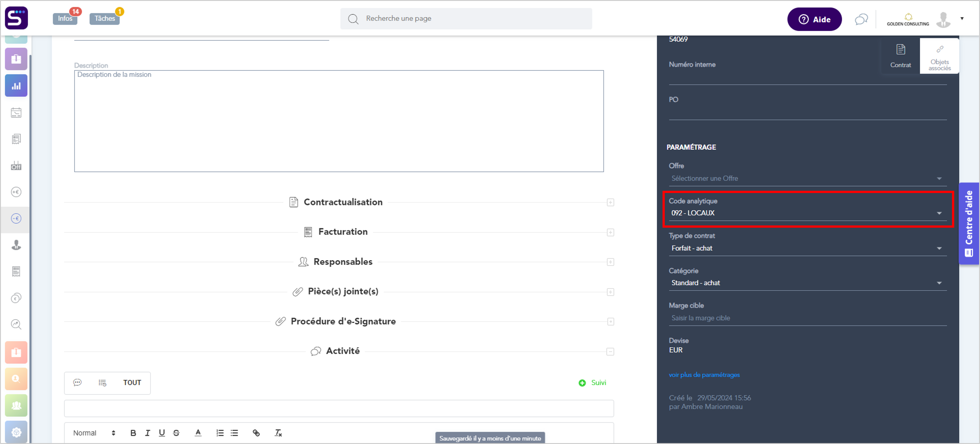The height and width of the screenshot is (444, 980).
Task: Collapse the Activité section
Action: tap(610, 352)
